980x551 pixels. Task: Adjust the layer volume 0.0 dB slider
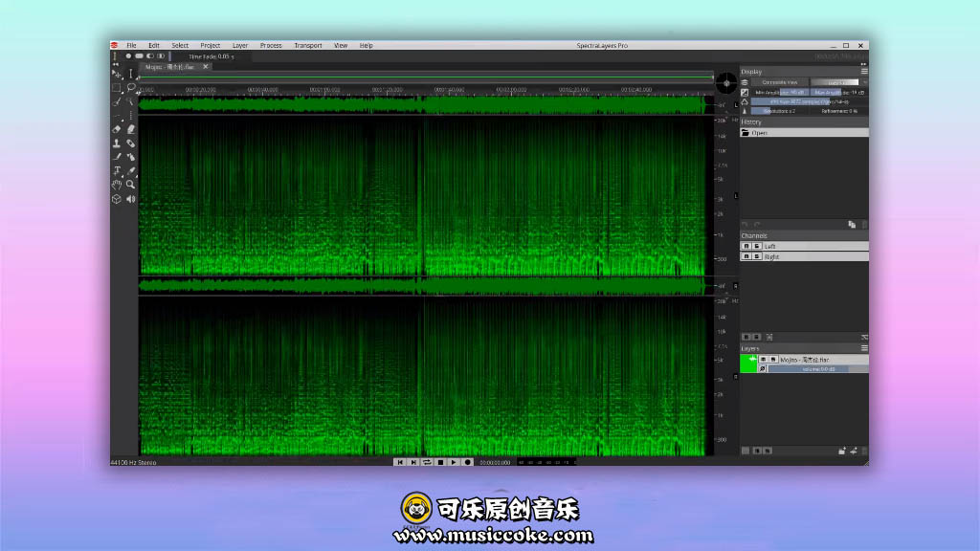tap(818, 369)
